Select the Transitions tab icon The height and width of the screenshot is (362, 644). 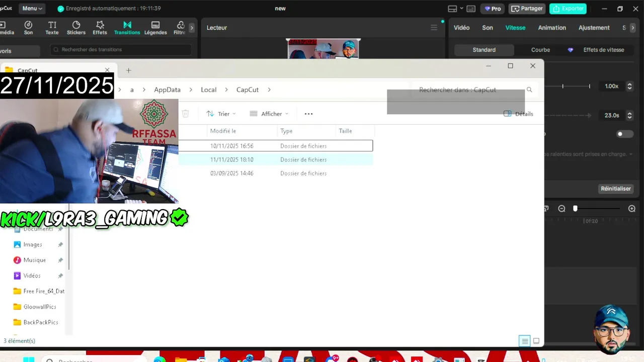coord(127,28)
